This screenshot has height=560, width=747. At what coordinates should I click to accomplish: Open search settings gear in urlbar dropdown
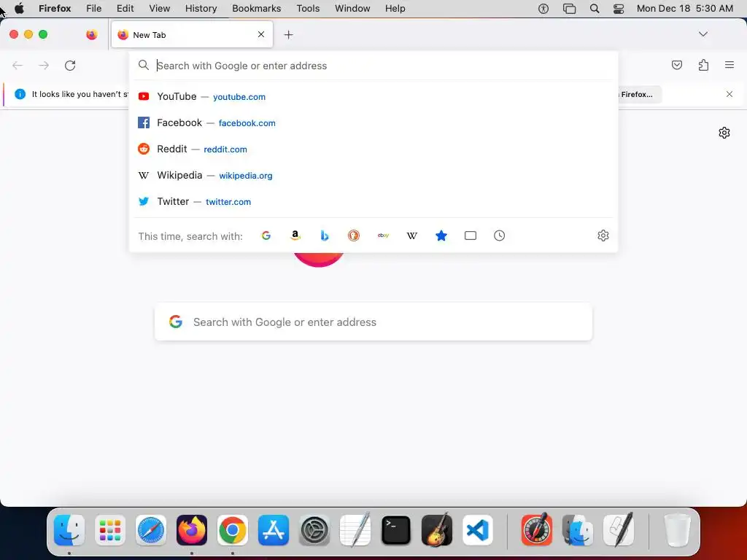tap(603, 236)
